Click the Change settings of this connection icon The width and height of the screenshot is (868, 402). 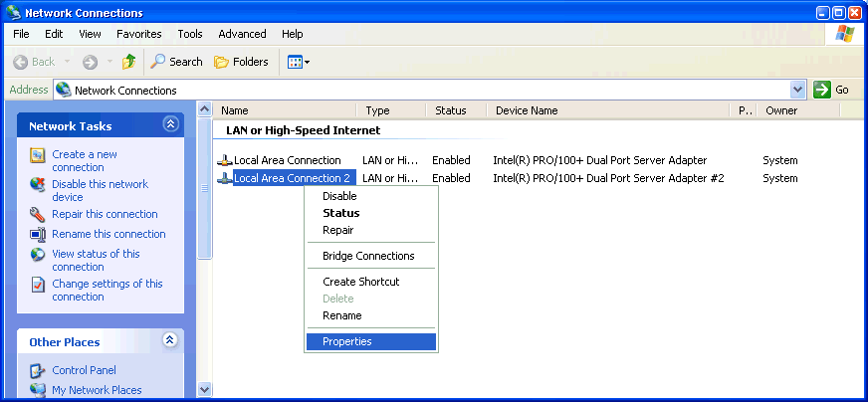(37, 285)
